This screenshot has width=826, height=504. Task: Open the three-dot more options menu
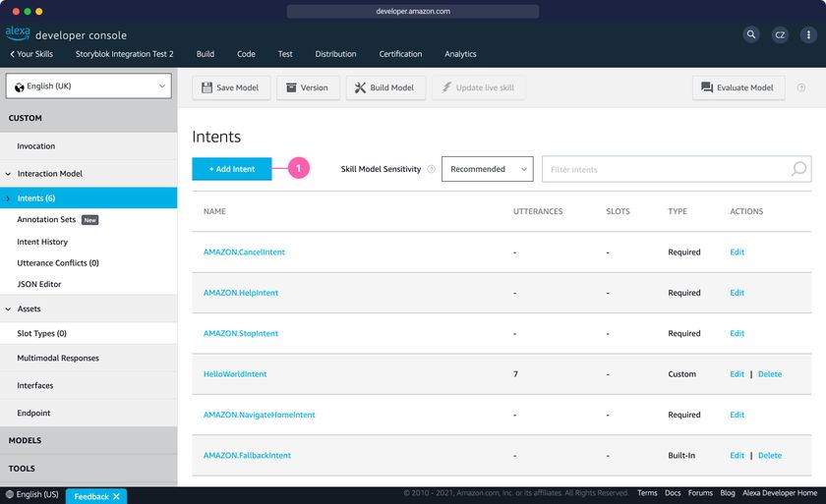[808, 34]
